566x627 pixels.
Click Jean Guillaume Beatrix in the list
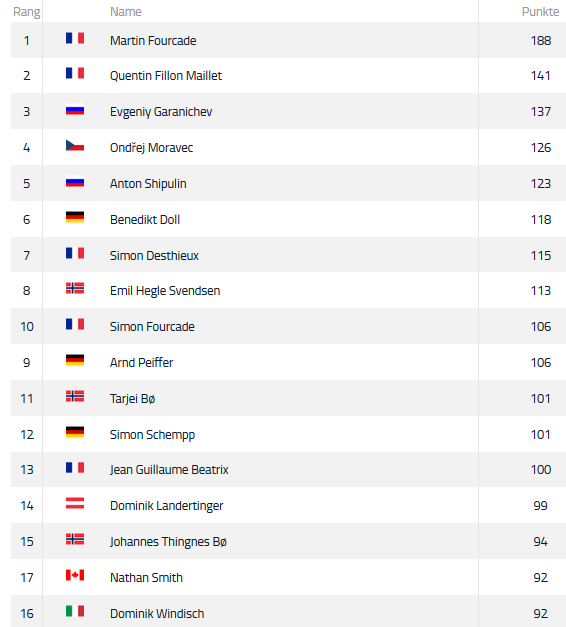[169, 469]
